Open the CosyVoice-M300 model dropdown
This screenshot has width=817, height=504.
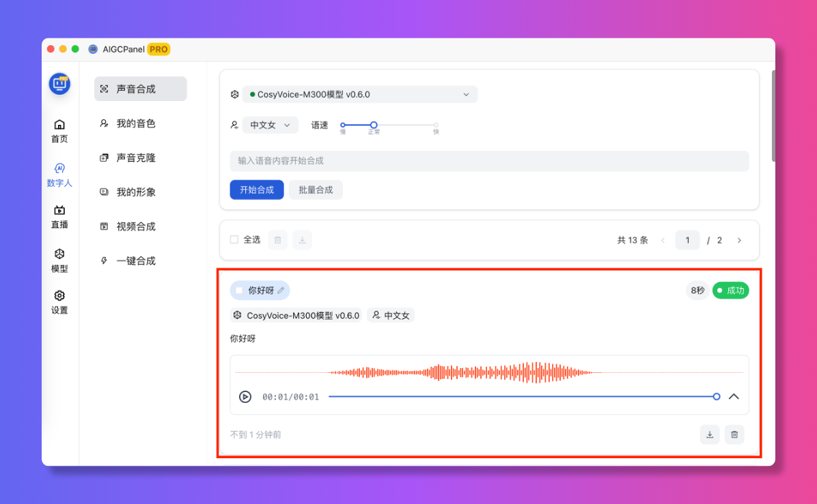point(360,94)
